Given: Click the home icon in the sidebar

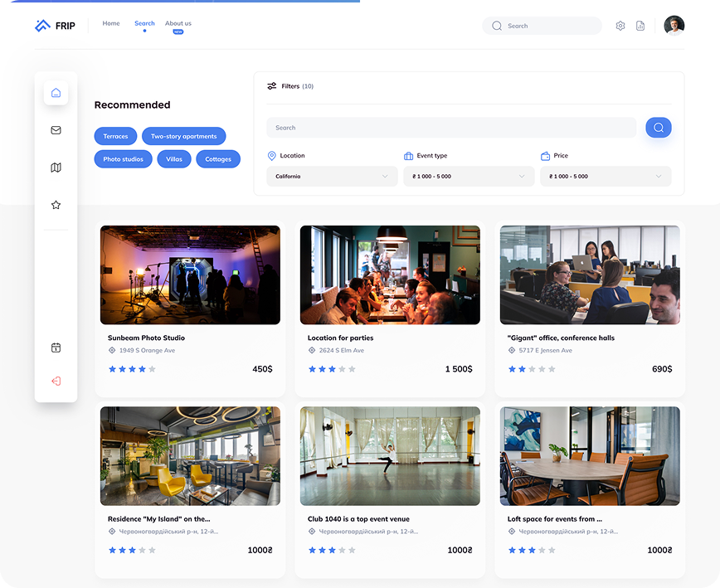Looking at the screenshot, I should click(56, 93).
